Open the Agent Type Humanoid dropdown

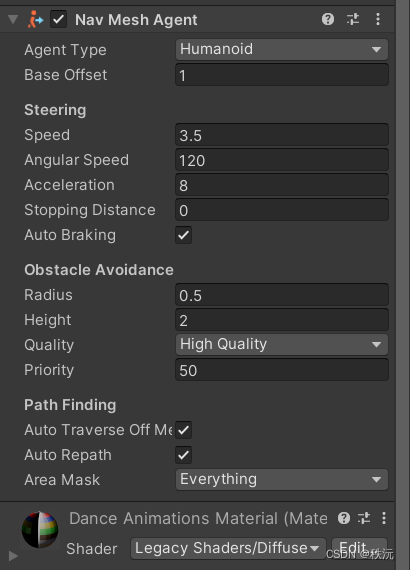point(282,49)
